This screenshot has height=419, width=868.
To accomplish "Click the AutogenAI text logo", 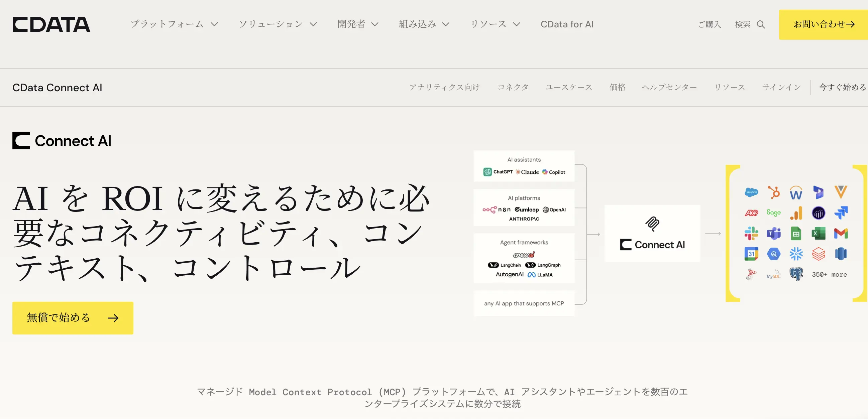I will (x=510, y=275).
